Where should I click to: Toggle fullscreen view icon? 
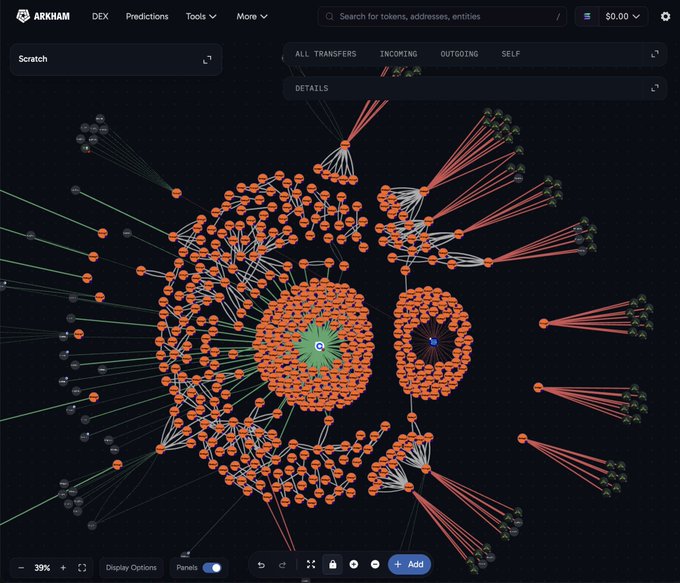tap(82, 568)
